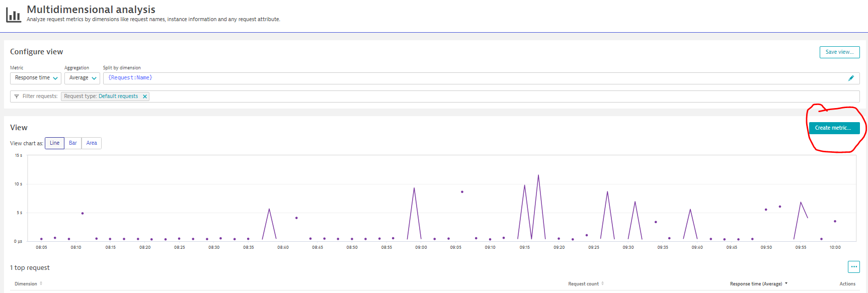868x293 pixels.
Task: Click the highest chart peak near 09:15
Action: click(538, 175)
